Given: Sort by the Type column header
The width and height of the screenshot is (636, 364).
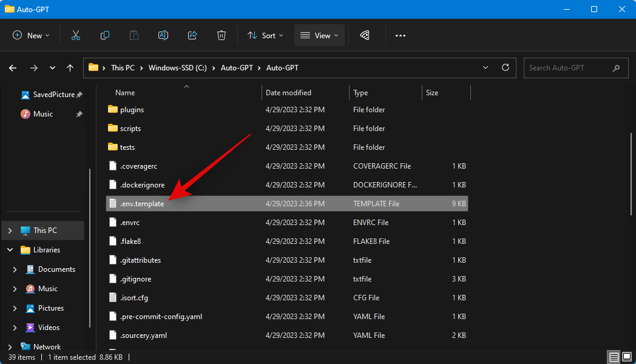Looking at the screenshot, I should 360,93.
